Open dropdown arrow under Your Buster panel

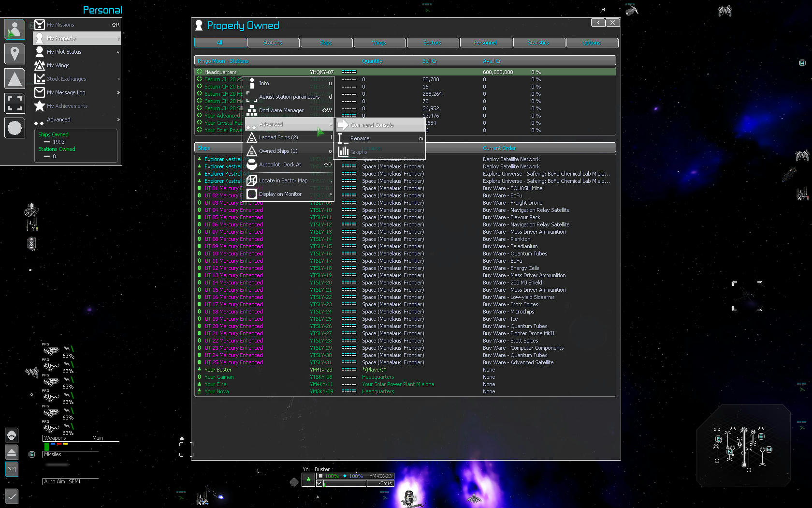tap(319, 483)
